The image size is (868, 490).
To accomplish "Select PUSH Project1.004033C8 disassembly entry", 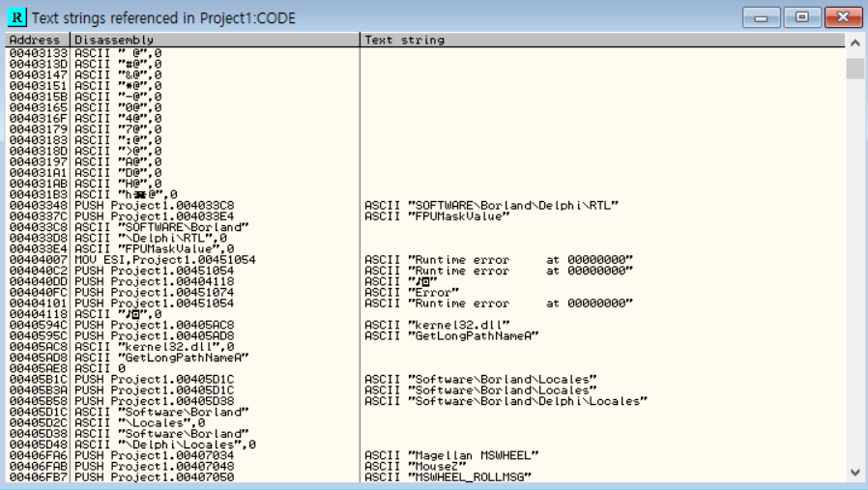I will point(155,206).
